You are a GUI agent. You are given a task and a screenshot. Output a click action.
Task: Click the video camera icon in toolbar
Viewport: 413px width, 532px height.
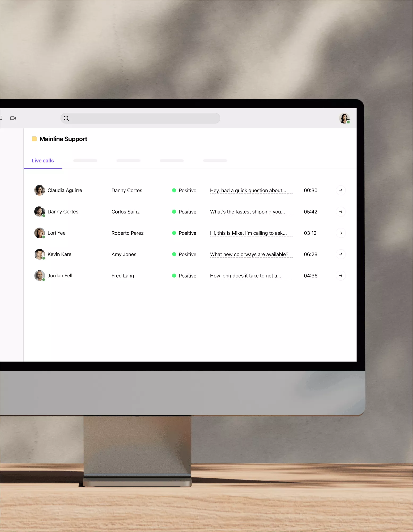13,118
